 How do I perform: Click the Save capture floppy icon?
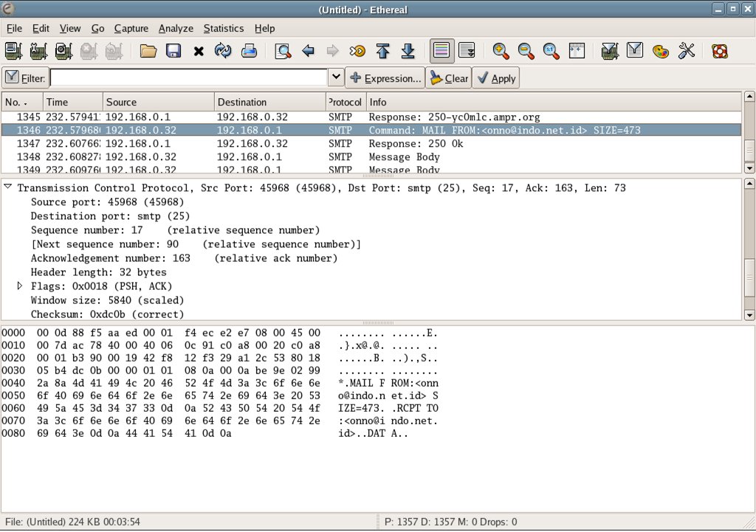coord(173,51)
